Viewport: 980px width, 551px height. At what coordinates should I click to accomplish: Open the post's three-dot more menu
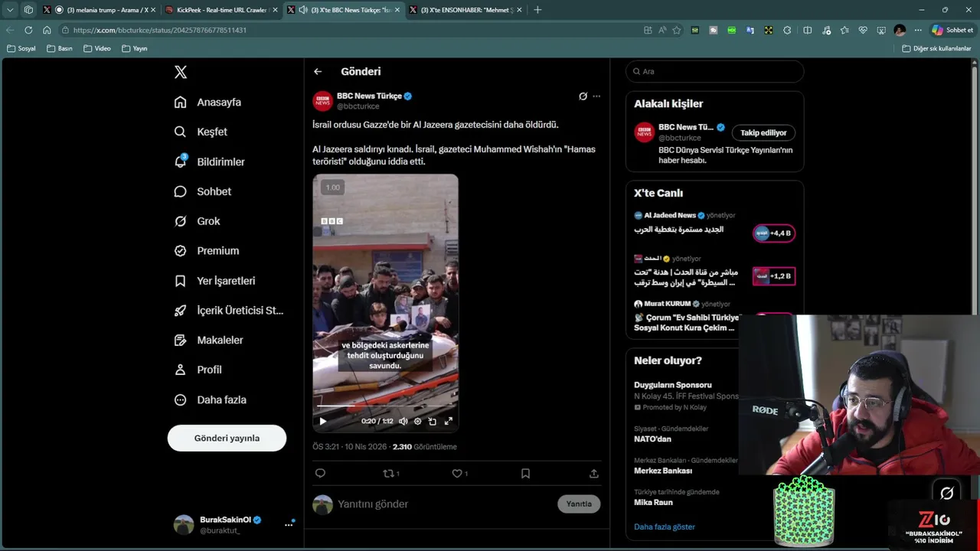click(x=596, y=96)
